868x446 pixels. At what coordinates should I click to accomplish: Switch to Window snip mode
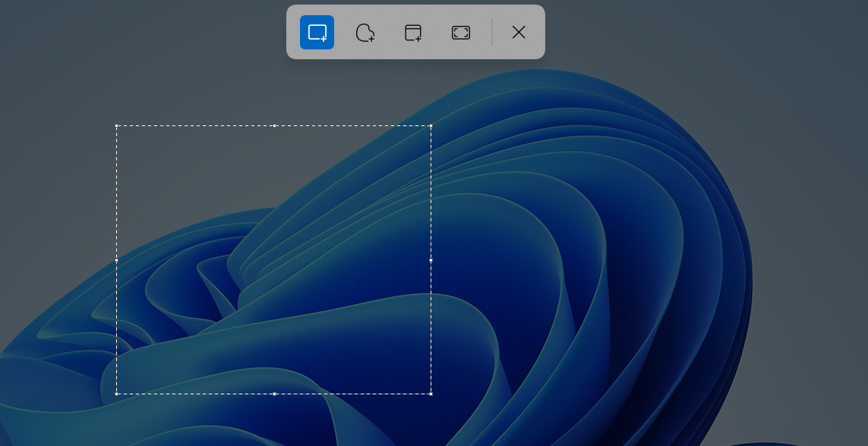click(x=413, y=32)
